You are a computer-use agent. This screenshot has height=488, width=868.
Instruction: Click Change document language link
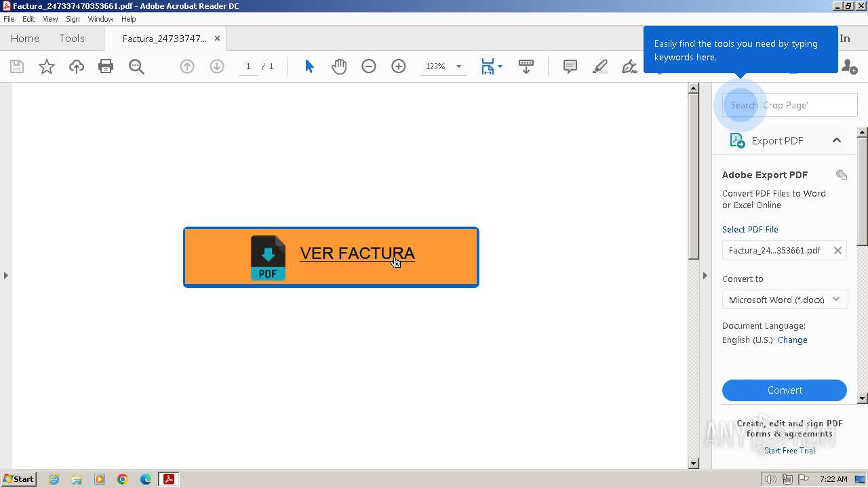(x=793, y=340)
